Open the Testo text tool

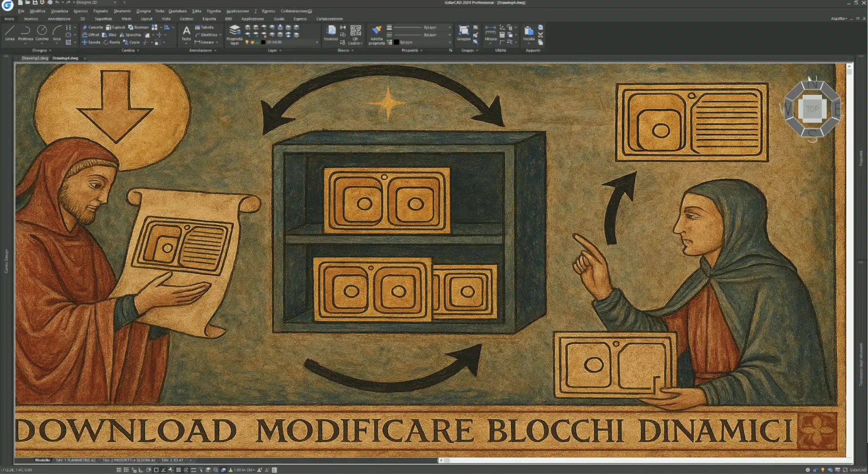point(186,33)
